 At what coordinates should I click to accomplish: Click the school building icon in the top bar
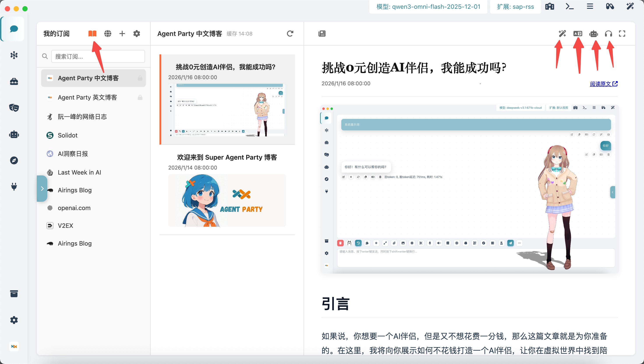click(x=550, y=7)
